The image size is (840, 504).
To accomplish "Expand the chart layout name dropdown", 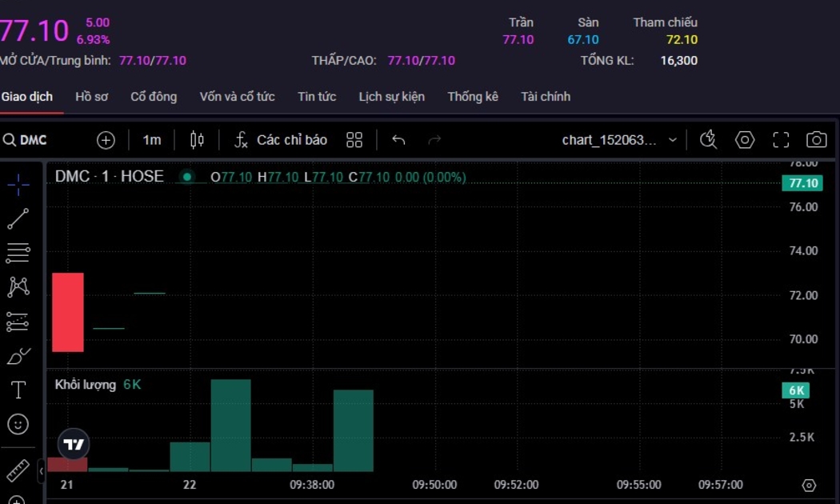I will coord(672,140).
